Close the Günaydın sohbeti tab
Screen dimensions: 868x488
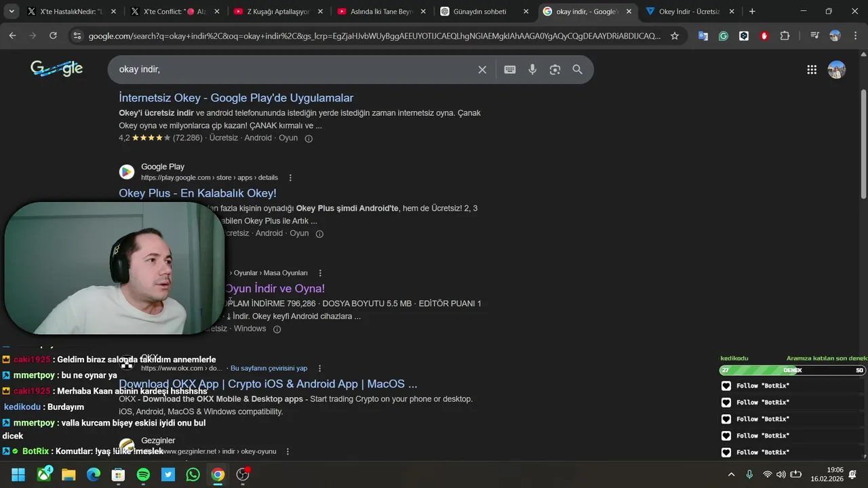pyautogui.click(x=526, y=12)
